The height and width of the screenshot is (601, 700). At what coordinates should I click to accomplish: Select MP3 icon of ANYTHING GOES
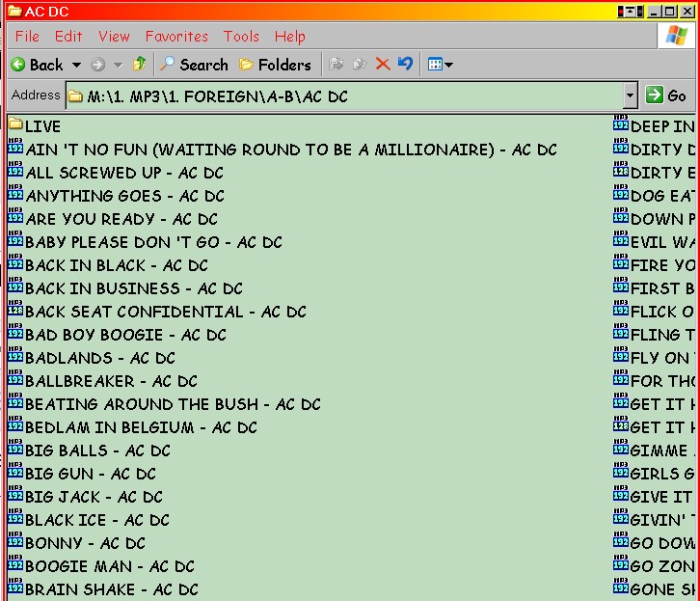tap(15, 193)
